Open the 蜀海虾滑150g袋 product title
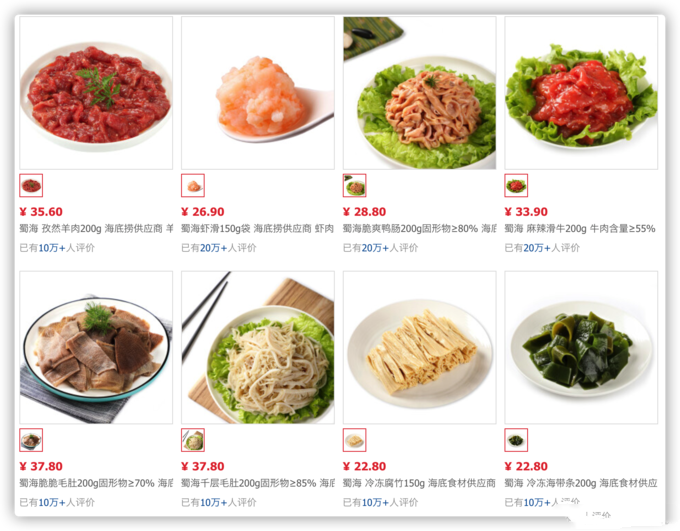Viewport: 680px width, 531px height. click(258, 229)
